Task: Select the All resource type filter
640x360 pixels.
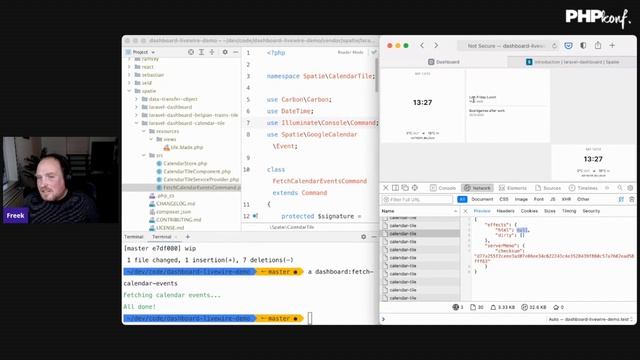Action: click(x=462, y=199)
